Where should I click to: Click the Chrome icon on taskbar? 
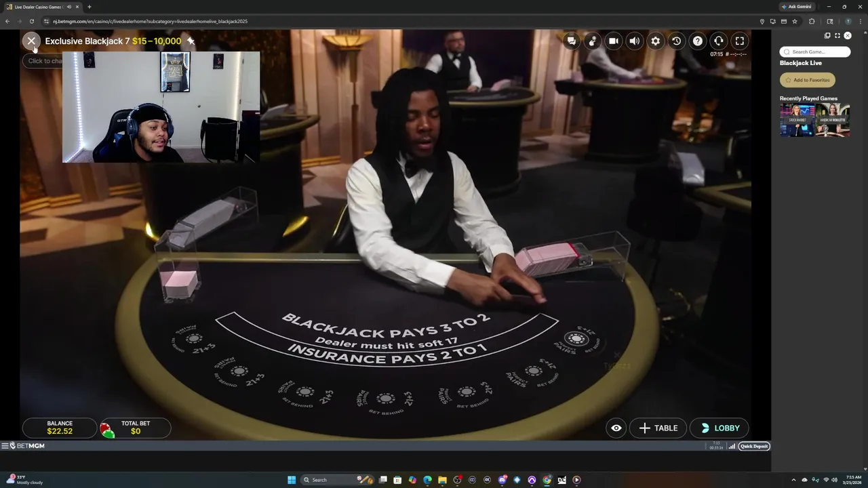(547, 480)
